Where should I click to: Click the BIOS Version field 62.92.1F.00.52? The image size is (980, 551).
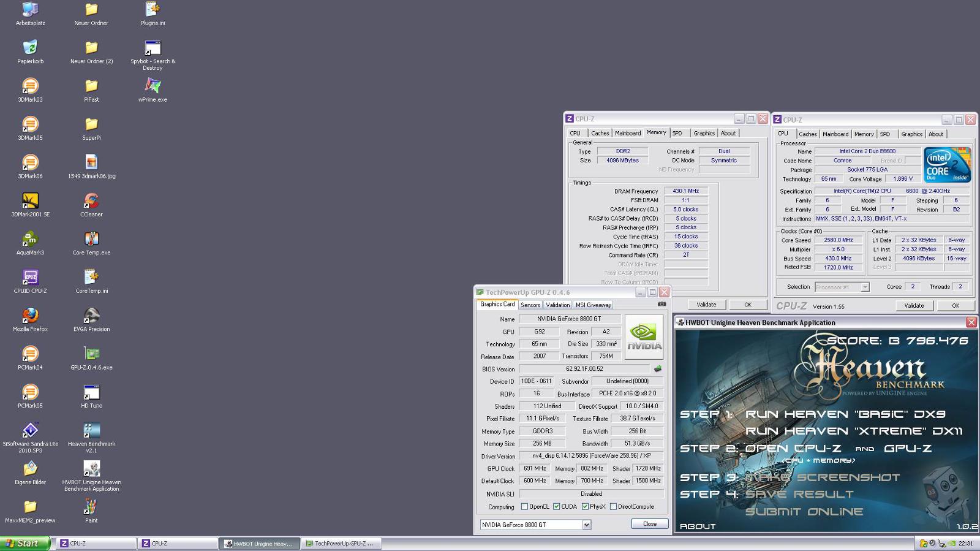pyautogui.click(x=584, y=369)
